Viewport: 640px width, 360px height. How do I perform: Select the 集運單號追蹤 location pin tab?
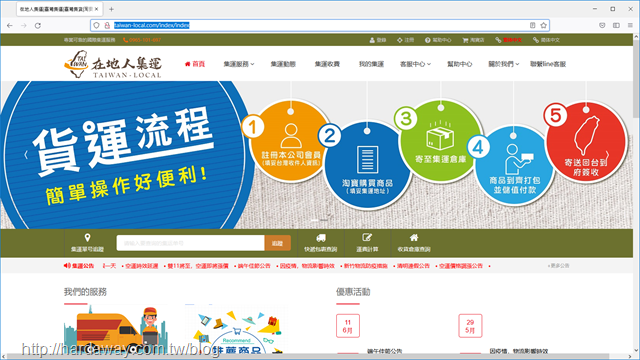coord(87,243)
